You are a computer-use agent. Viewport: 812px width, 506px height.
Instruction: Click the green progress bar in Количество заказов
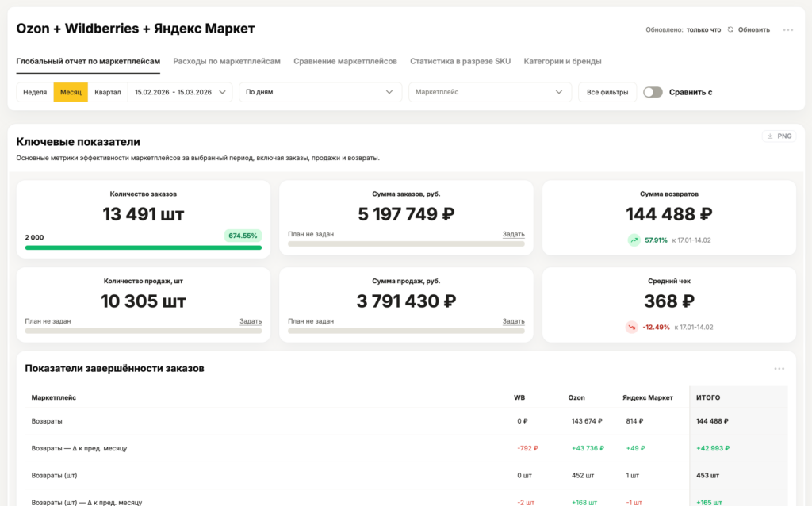(x=143, y=247)
